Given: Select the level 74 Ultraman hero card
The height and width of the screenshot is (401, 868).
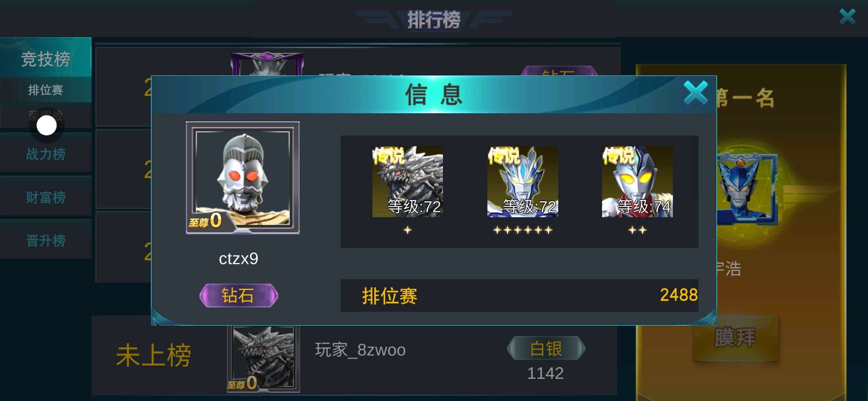Looking at the screenshot, I should tap(637, 182).
